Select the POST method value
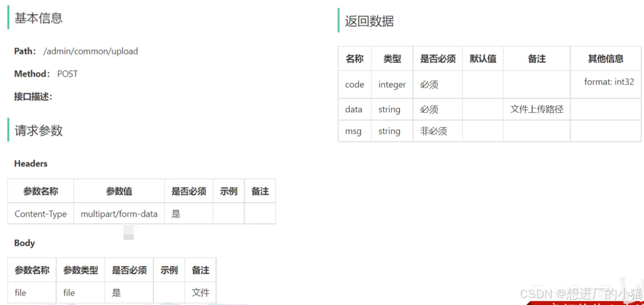 point(68,74)
